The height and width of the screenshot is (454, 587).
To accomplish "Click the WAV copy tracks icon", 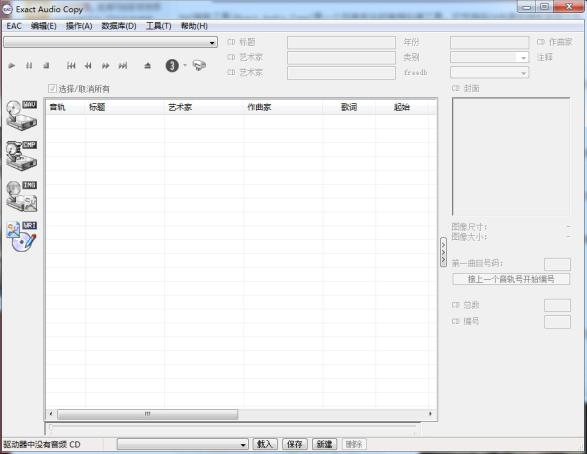I will (x=22, y=115).
